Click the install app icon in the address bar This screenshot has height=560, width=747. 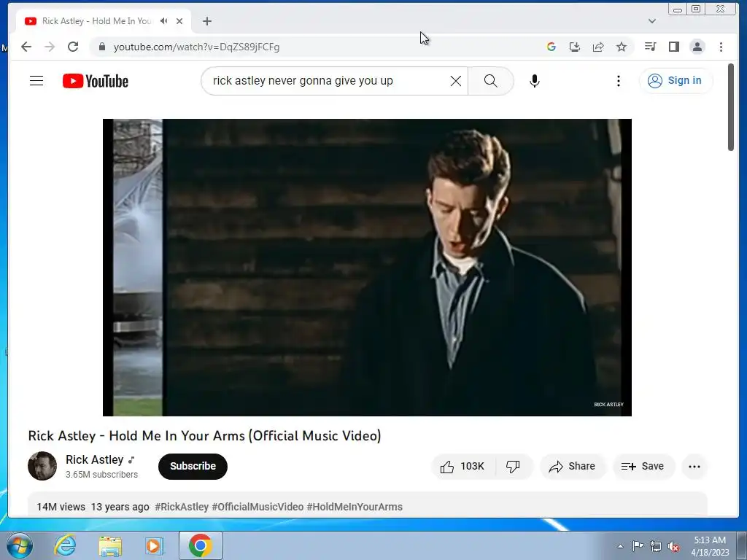point(575,47)
